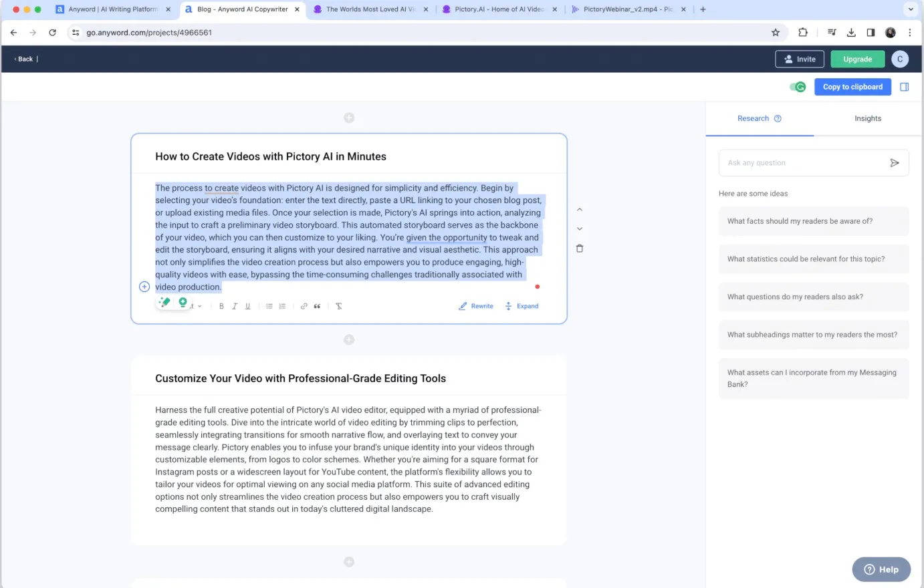This screenshot has width=924, height=588.
Task: Click the green Upgrade button
Action: 858,59
